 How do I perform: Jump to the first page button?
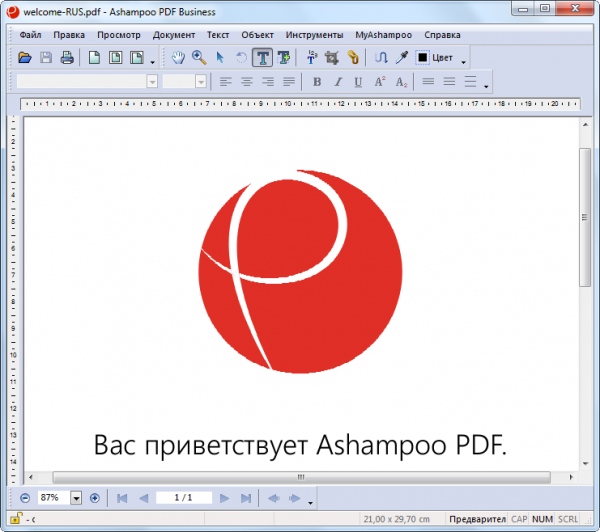pos(122,497)
